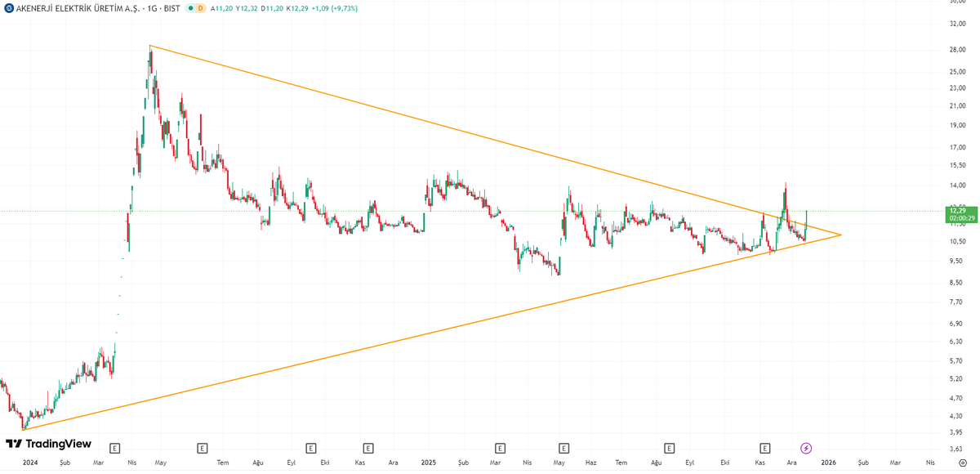Click the 17,00 price axis label
This screenshot has height=474, width=980.
958,148
